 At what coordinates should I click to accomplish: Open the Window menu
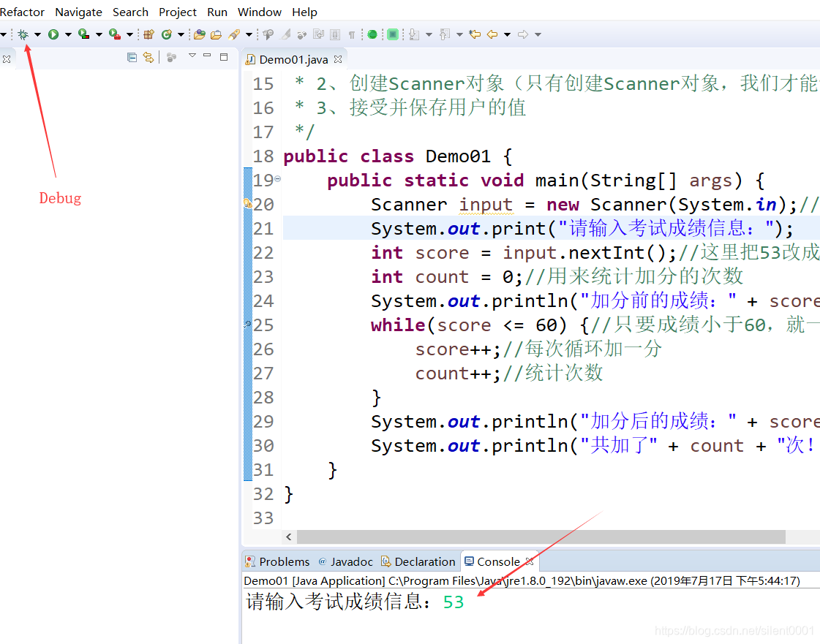[x=260, y=12]
